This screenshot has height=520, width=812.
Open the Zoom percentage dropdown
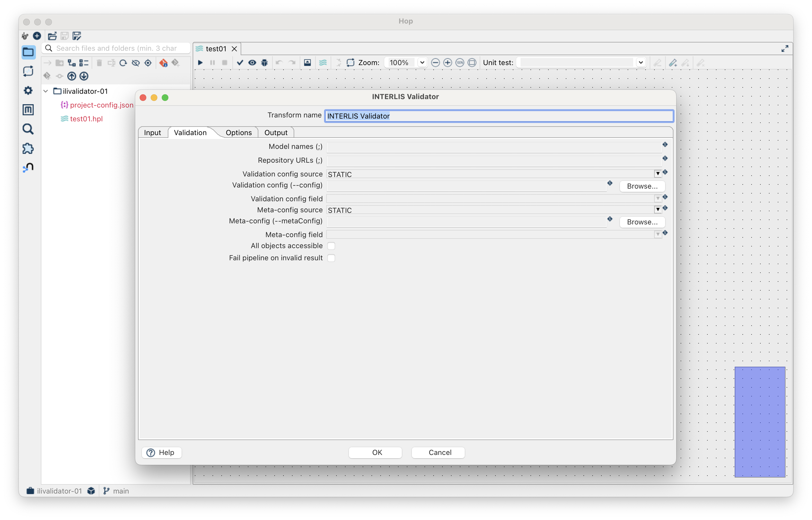tap(422, 63)
